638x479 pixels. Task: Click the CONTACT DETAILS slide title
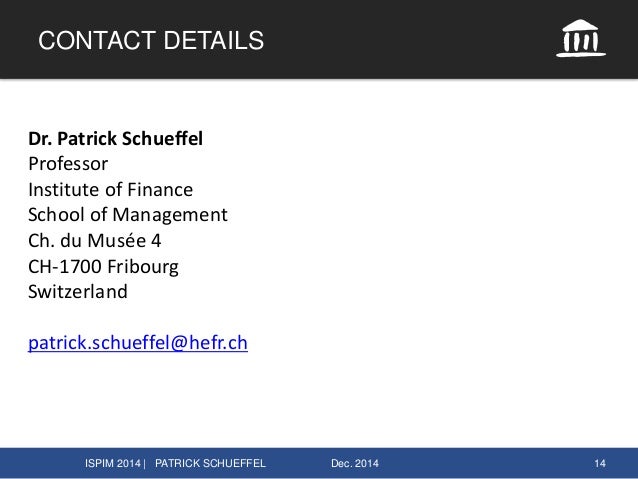coord(151,40)
